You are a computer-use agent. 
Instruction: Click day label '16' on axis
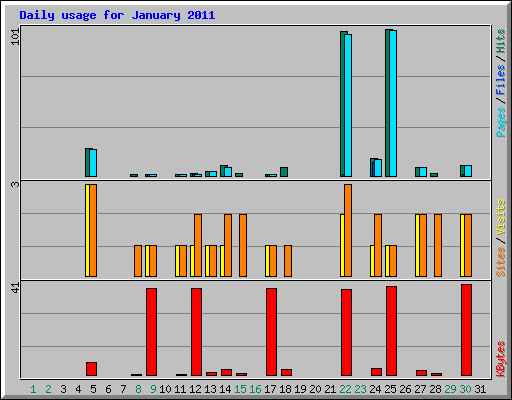coord(255,389)
